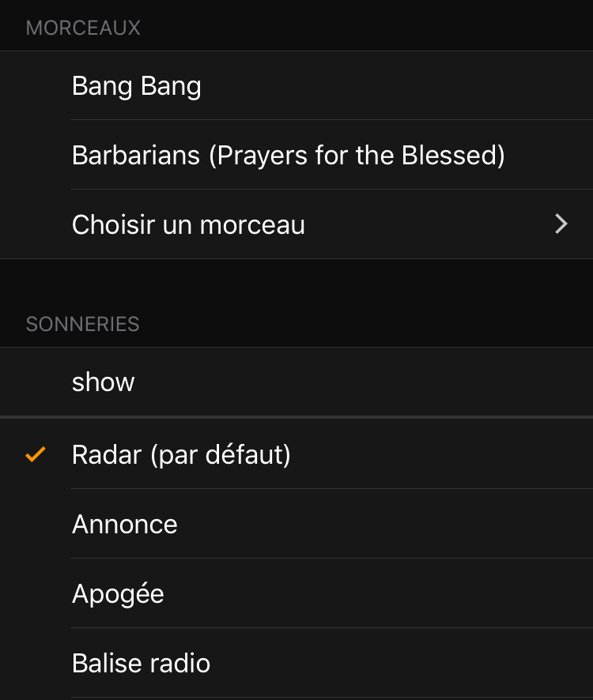593x700 pixels.
Task: Choose Barbarians (Prayers for the Blessed) track
Action: coord(288,155)
